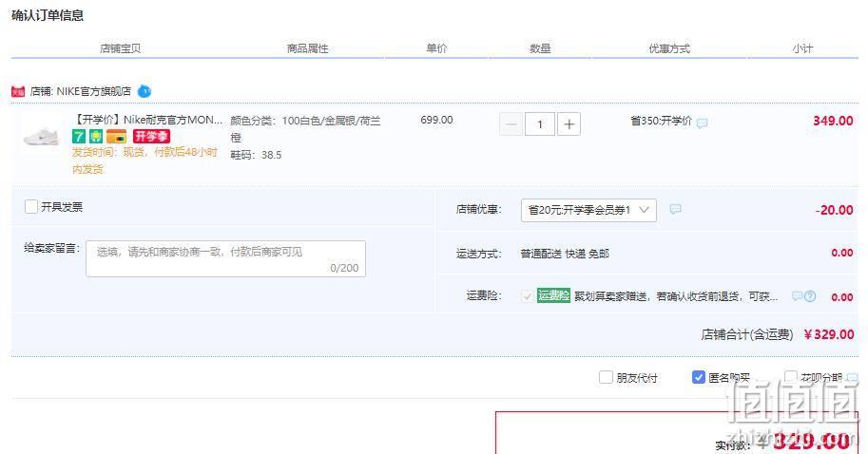868x454 pixels.
Task: Increase quantity with the plus button
Action: point(569,124)
